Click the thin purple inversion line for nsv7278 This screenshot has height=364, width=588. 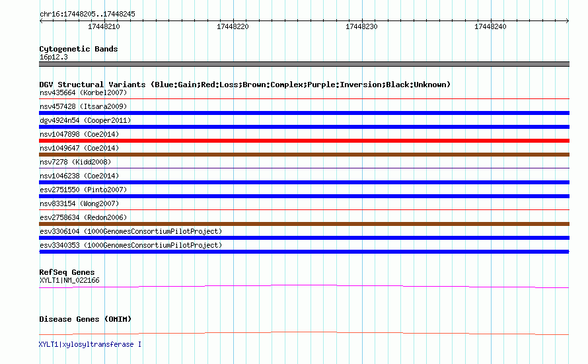tap(304, 168)
